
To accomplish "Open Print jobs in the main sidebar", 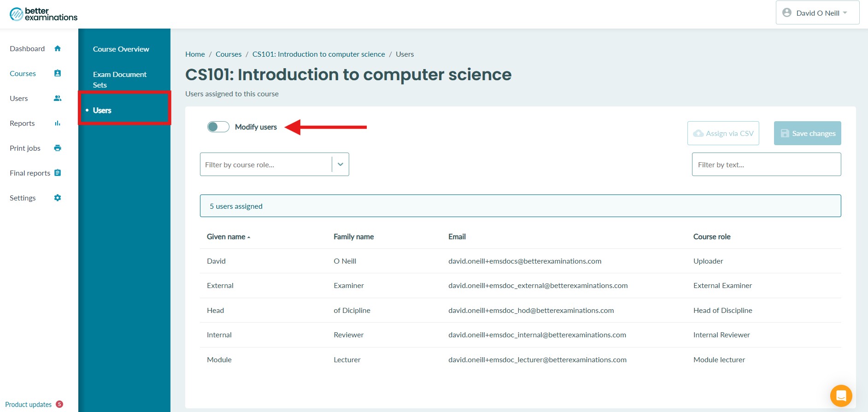I will pos(25,148).
